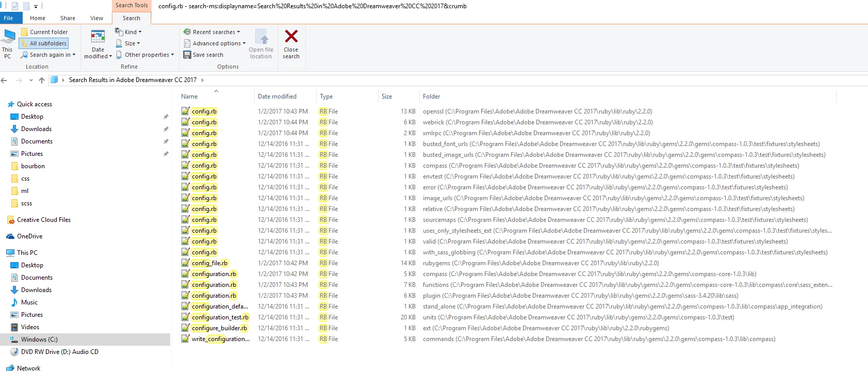This screenshot has width=868, height=371.
Task: Open recent locations chevron dropdown
Action: (31, 80)
